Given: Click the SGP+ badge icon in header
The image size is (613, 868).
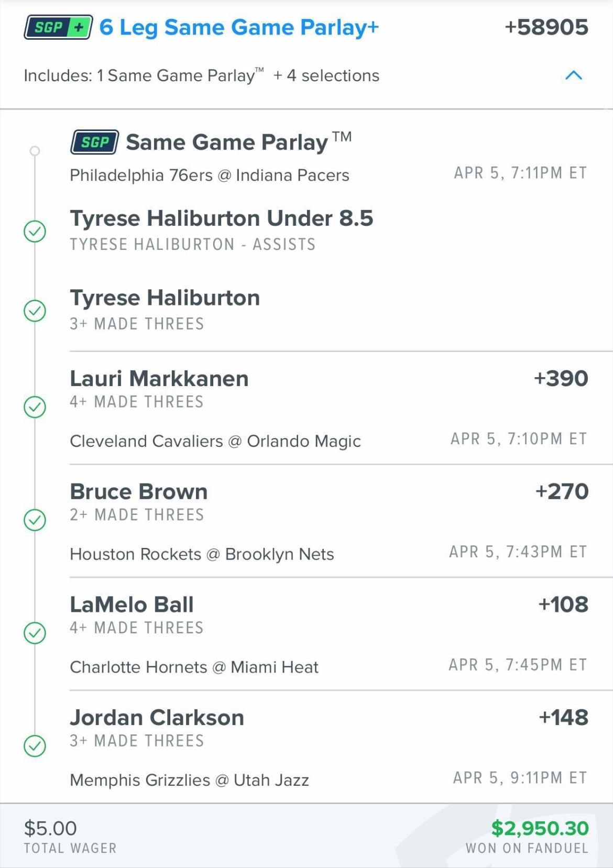Looking at the screenshot, I should (58, 27).
